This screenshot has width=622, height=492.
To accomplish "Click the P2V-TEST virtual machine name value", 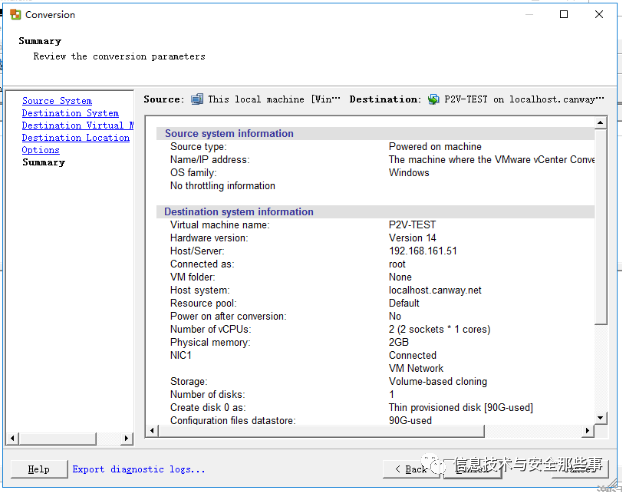I will pyautogui.click(x=412, y=225).
